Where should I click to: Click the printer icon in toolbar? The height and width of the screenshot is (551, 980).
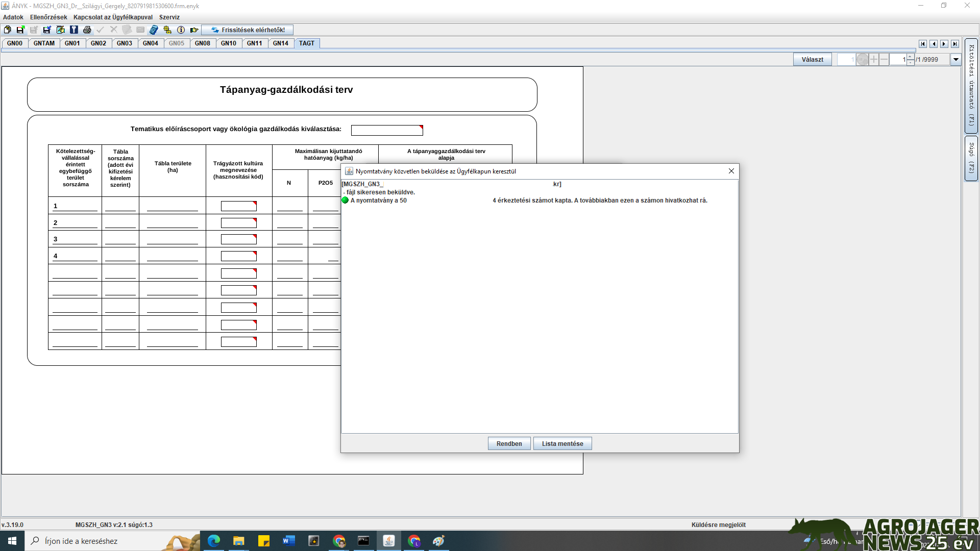pos(87,30)
